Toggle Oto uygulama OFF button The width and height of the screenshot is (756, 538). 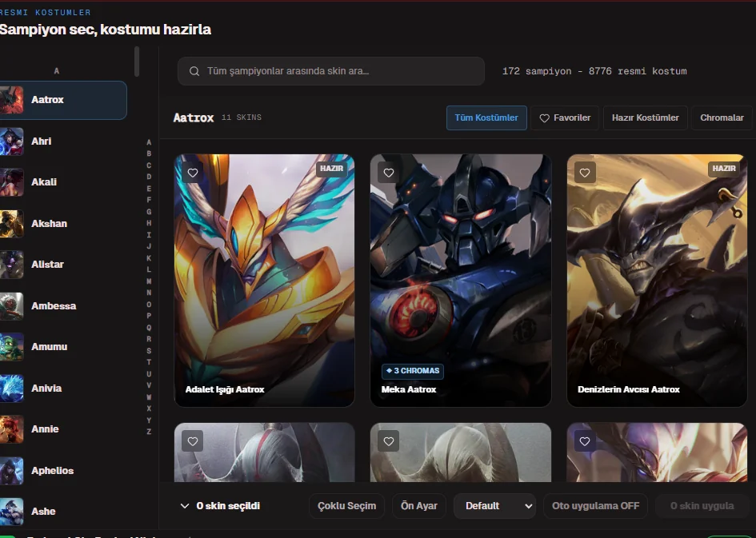click(x=595, y=506)
